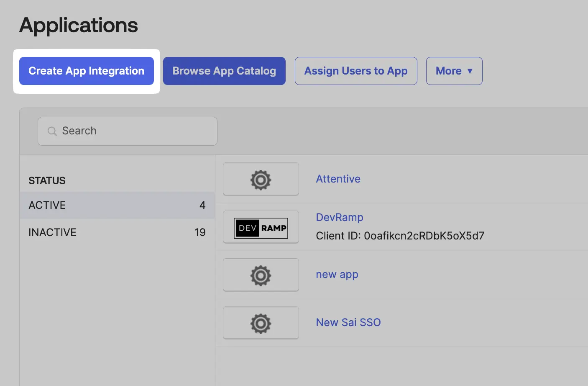Click the Applications page heading
This screenshot has width=588, height=386.
78,25
